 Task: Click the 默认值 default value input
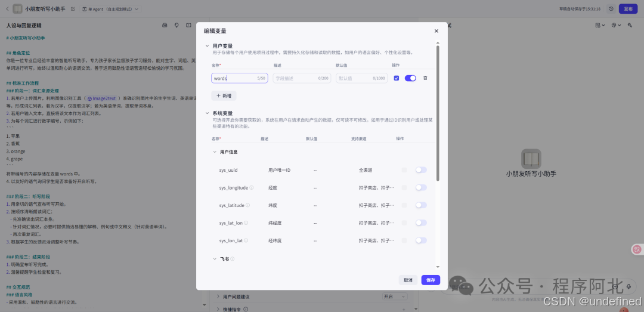point(361,78)
